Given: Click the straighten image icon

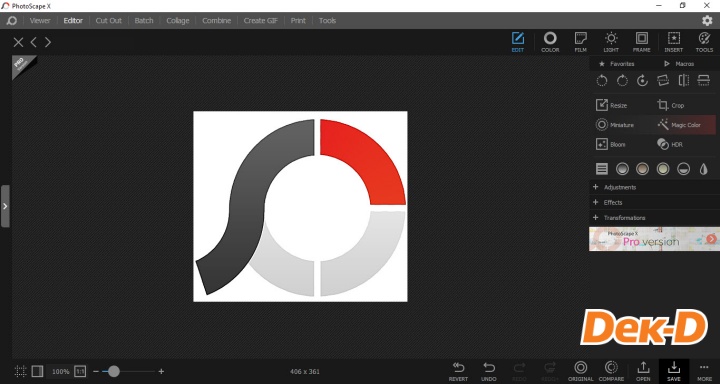Looking at the screenshot, I should point(663,81).
